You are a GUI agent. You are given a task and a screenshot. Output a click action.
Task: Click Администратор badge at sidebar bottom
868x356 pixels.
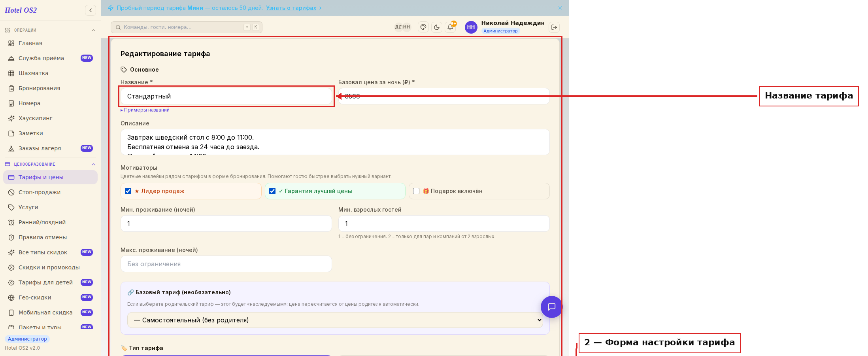27,339
